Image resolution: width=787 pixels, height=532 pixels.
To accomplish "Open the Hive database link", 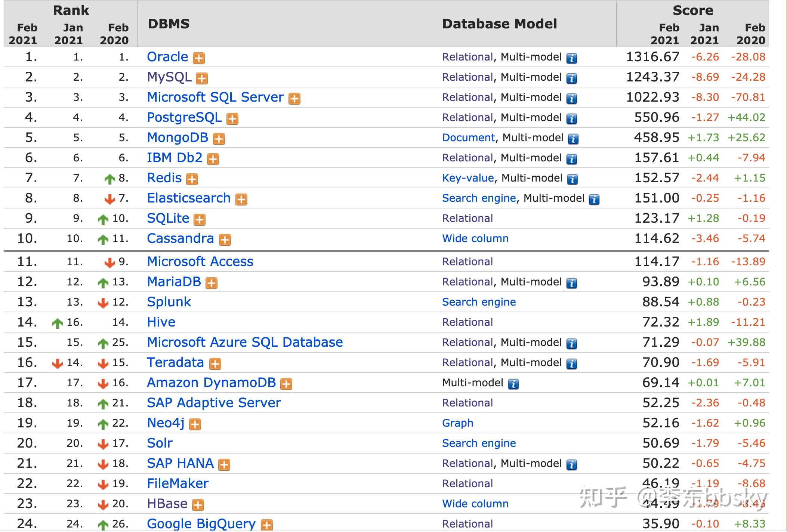I will (x=161, y=322).
